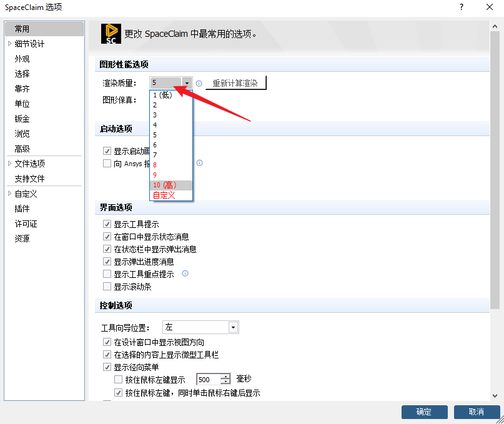
Task: Close the SpaceClaim 选项 dialog
Action: coord(490,7)
